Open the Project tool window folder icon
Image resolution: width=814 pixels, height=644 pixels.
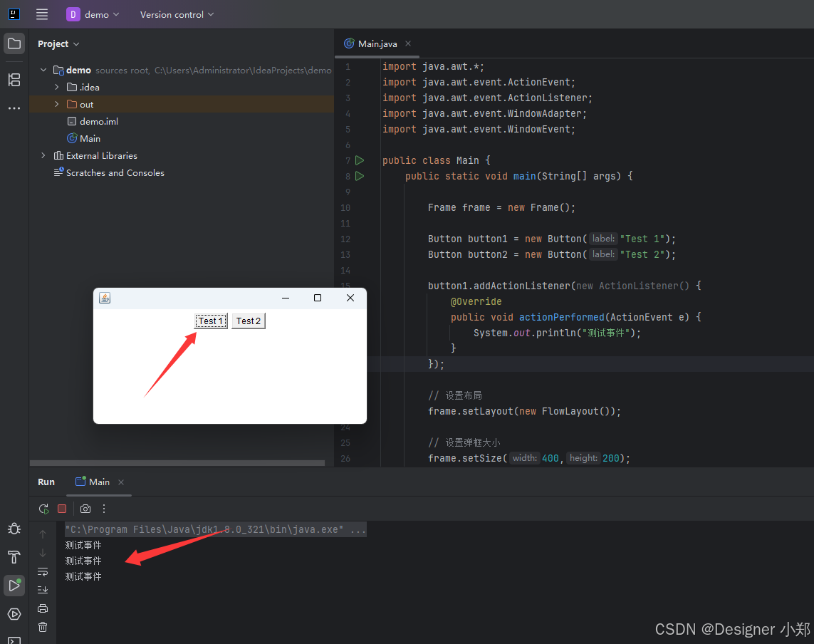(14, 43)
